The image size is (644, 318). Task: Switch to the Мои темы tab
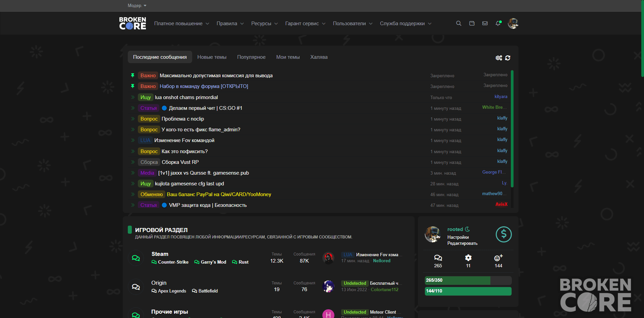(288, 57)
